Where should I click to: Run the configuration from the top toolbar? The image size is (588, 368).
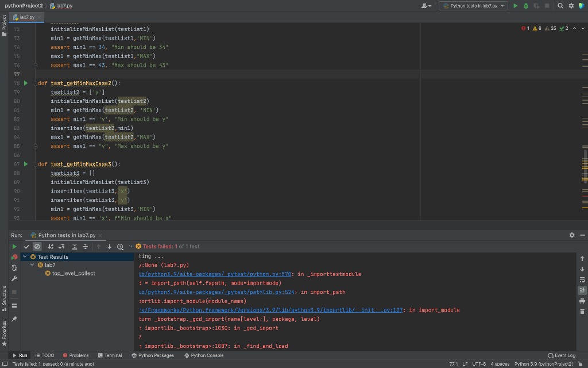(x=515, y=6)
